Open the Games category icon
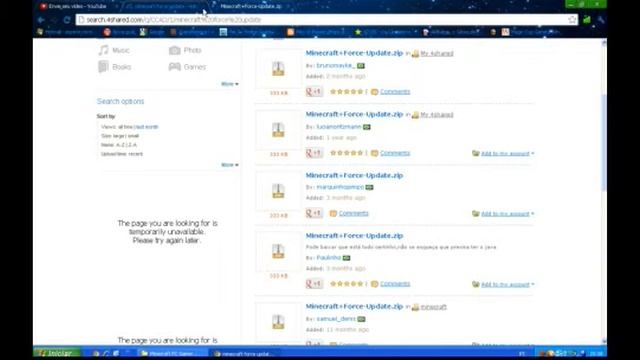This screenshot has height=360, width=640. tap(175, 67)
